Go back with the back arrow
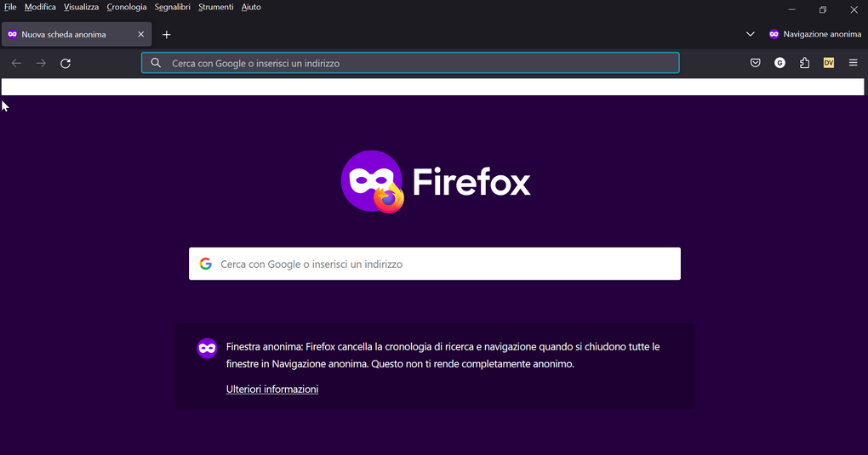Screen dimensions: 868x455 coord(17,63)
